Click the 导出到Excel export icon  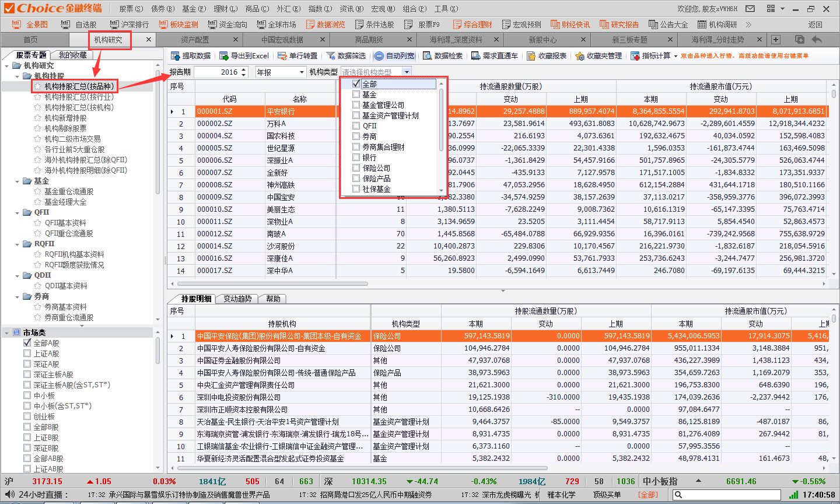(223, 56)
